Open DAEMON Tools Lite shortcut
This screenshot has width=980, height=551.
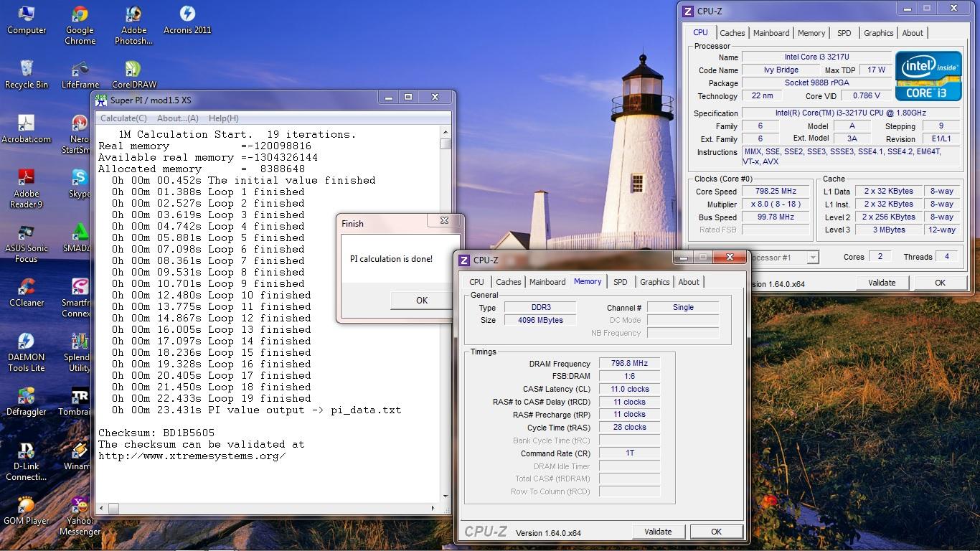click(x=27, y=352)
